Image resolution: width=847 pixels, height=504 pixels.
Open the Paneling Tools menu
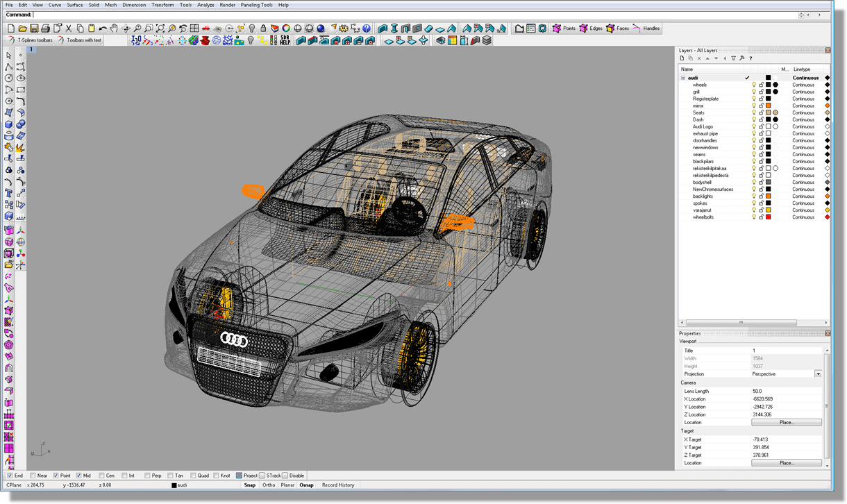(257, 5)
